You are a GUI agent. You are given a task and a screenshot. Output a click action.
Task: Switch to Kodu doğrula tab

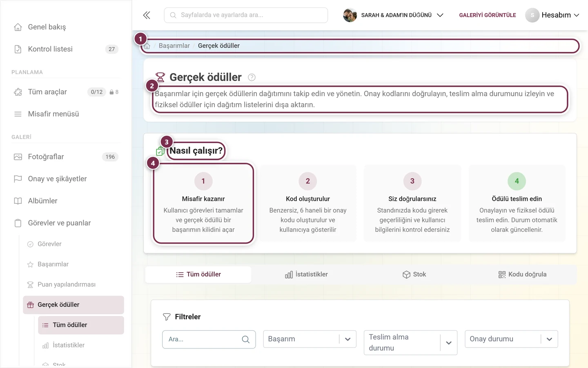[x=522, y=274]
